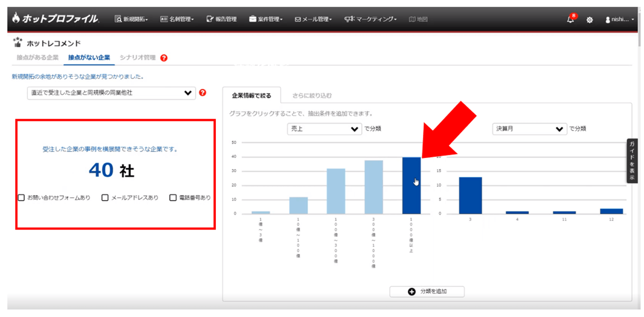This screenshot has width=644, height=317.
Task: Check the メールアドレスあり option
Action: [x=105, y=197]
